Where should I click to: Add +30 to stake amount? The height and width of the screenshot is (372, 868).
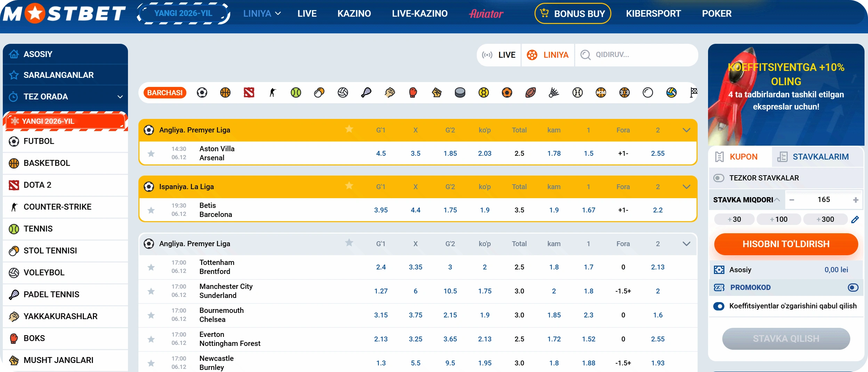coord(734,219)
